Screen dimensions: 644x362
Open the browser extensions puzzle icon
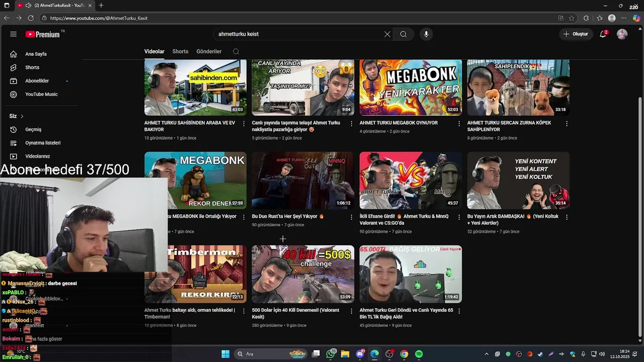586,18
